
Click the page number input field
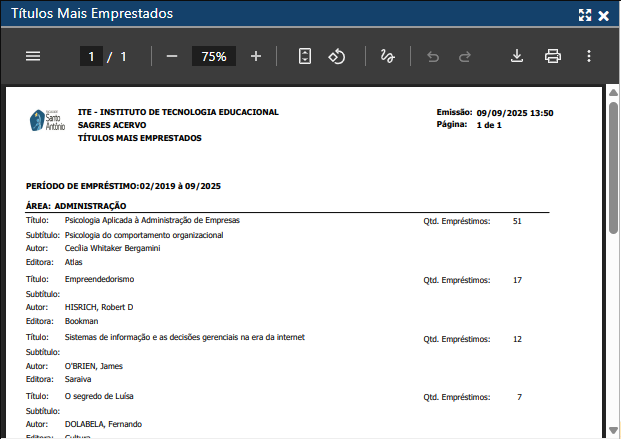pos(91,57)
